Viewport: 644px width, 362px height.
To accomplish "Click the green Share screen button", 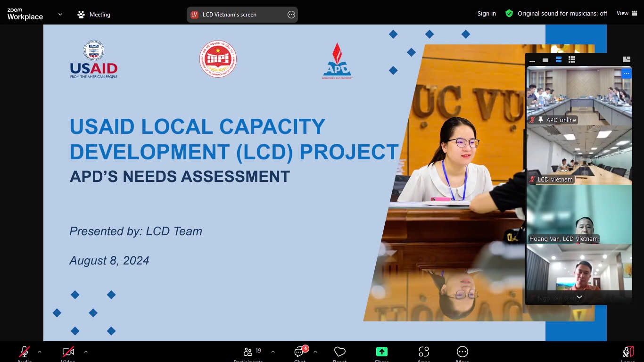I will 381,352.
